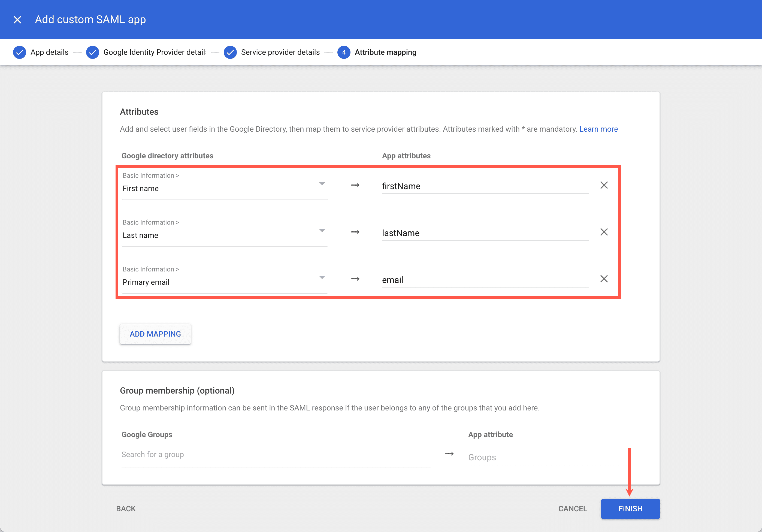The image size is (762, 532).
Task: Remove the firstName attribute mapping
Action: (x=604, y=185)
